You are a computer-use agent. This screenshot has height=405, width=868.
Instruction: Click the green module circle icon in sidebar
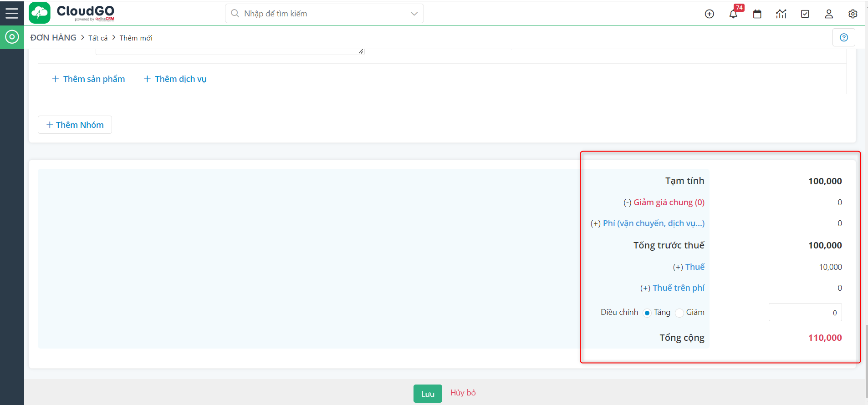click(x=12, y=37)
